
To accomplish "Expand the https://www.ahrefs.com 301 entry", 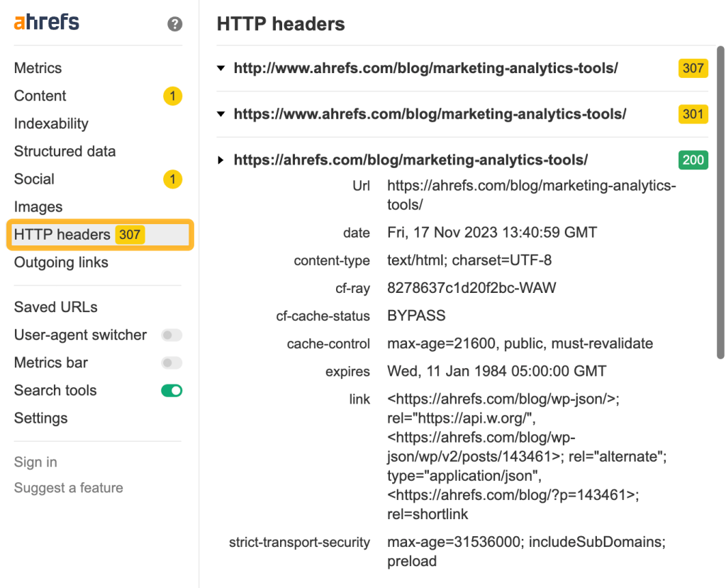I will (220, 114).
